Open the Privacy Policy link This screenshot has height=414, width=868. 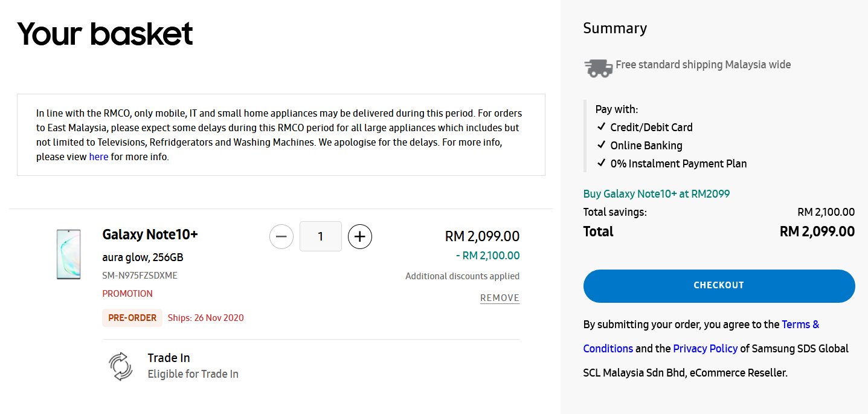[705, 349]
